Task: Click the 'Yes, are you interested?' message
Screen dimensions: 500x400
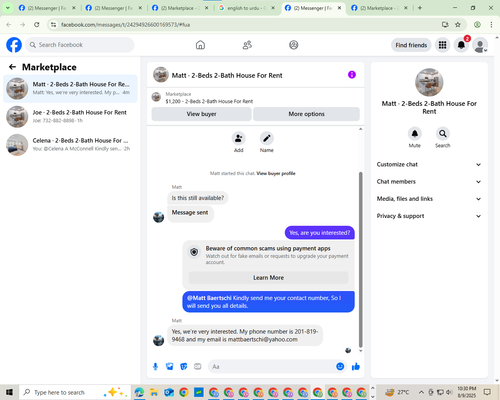Action: pos(320,233)
